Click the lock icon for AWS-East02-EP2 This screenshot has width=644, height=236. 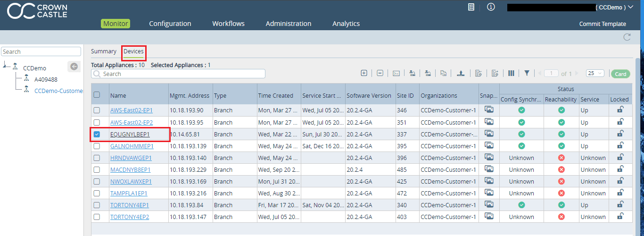coord(620,122)
